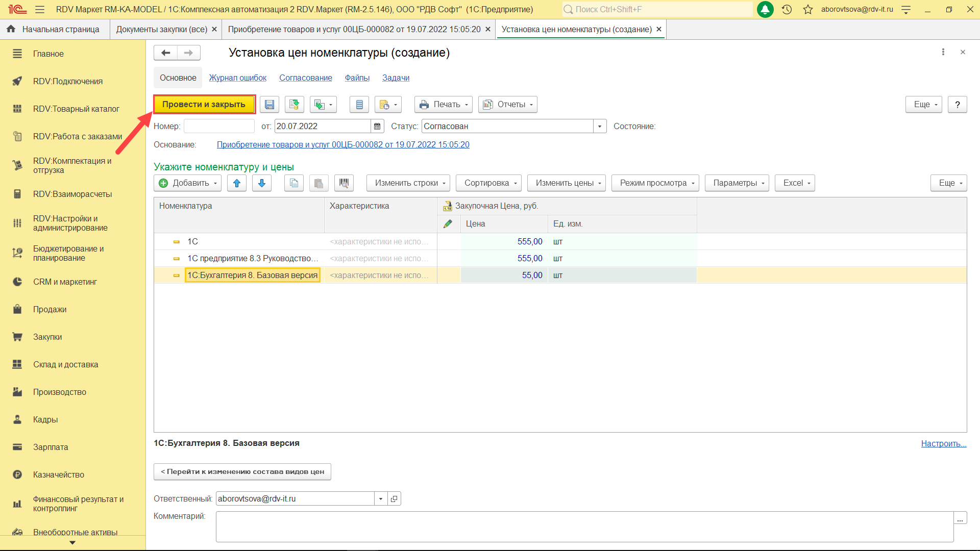Open the Печать dropdown menu
Image resolution: width=980 pixels, height=551 pixels.
click(443, 105)
